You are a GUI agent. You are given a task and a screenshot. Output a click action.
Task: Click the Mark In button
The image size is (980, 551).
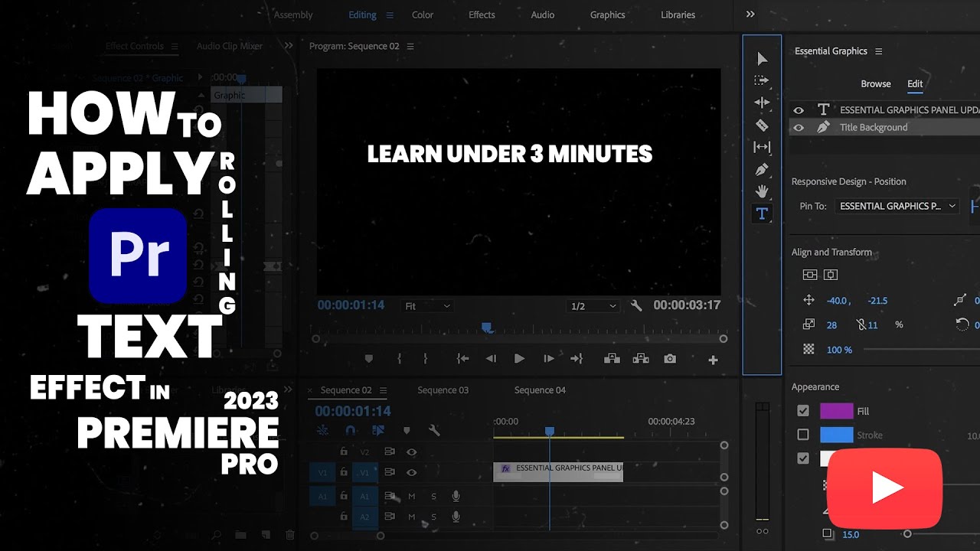[x=399, y=359]
